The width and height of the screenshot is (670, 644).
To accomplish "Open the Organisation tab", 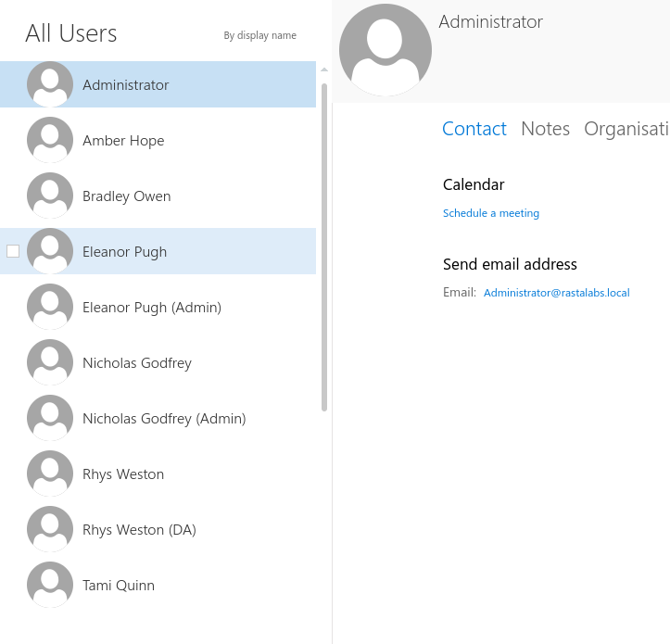I will [x=626, y=129].
